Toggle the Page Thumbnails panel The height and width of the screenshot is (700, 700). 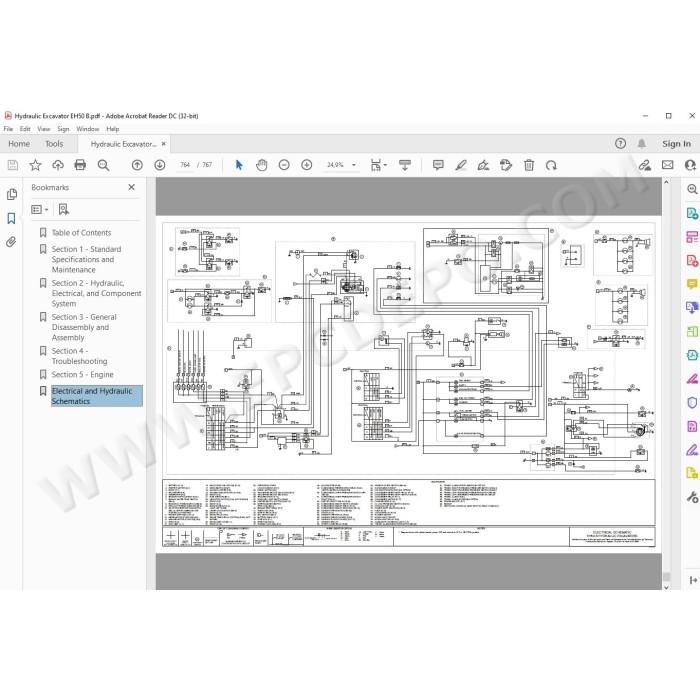(x=12, y=194)
